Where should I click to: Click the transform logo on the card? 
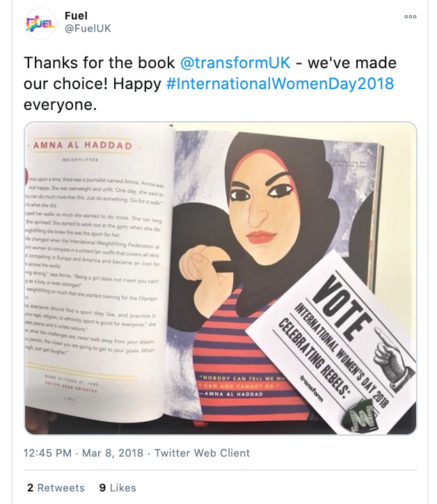[x=311, y=388]
